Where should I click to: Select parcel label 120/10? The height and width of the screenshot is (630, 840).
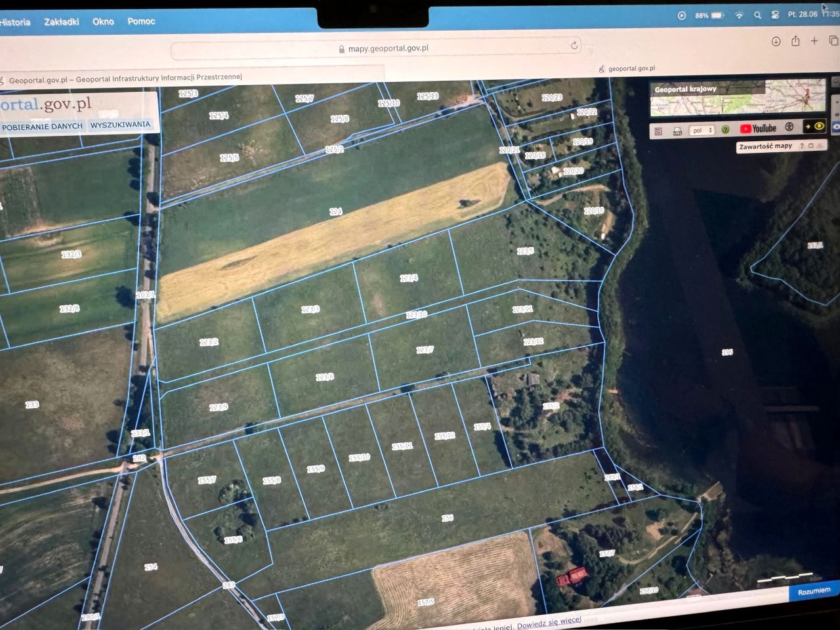594,211
